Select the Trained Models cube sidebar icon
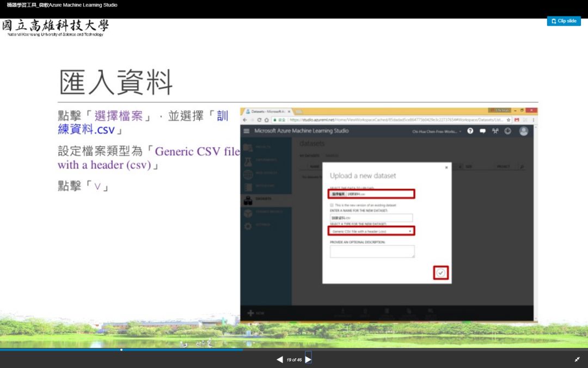The image size is (588, 368). (x=248, y=213)
